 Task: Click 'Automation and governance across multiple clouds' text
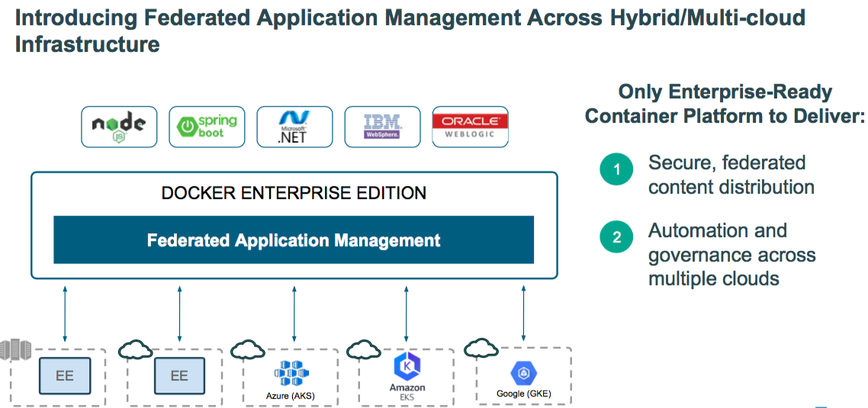731,254
